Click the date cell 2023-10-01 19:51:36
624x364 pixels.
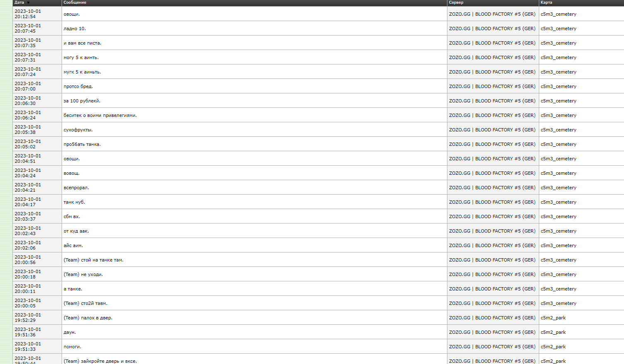click(x=28, y=332)
